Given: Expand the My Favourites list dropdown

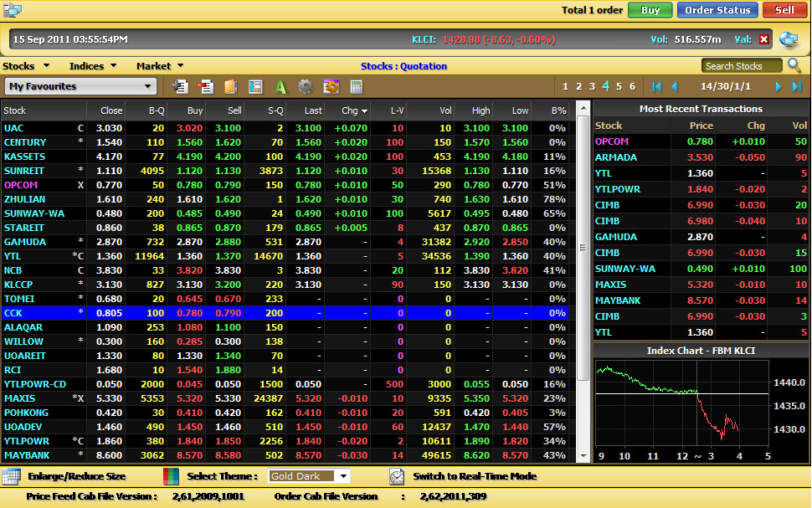Looking at the screenshot, I should coord(80,86).
